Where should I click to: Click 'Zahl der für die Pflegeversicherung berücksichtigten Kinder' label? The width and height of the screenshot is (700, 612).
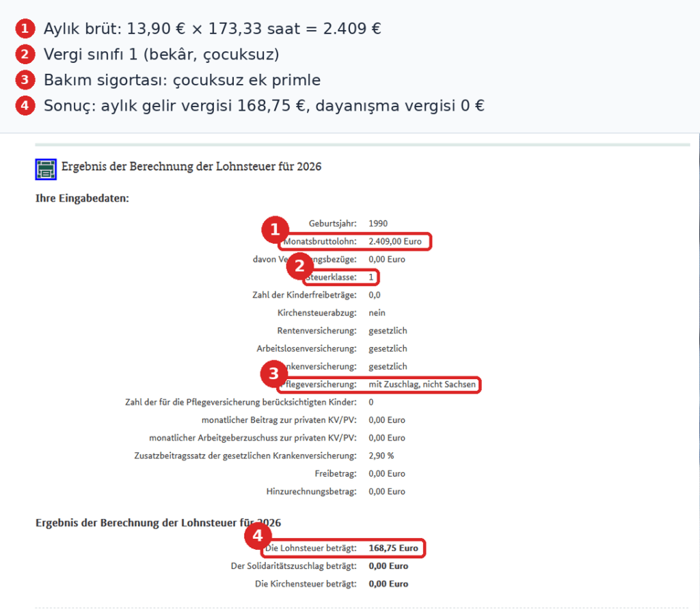click(x=241, y=402)
